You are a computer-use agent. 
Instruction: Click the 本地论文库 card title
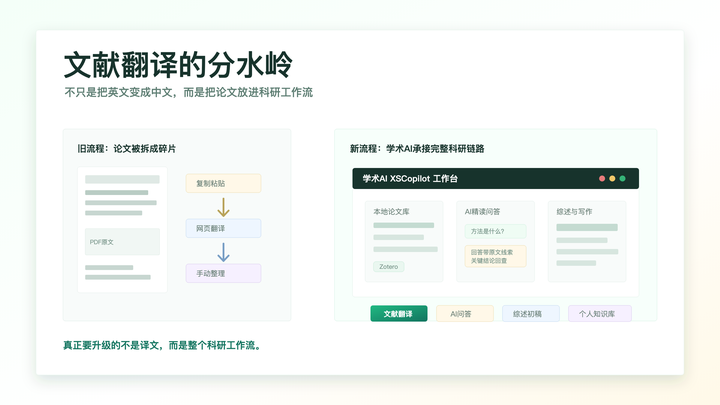391,212
